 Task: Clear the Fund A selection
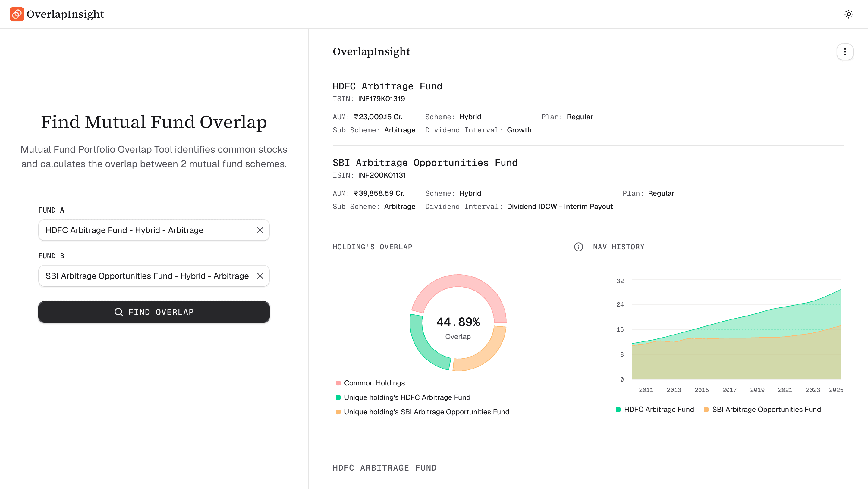point(260,230)
